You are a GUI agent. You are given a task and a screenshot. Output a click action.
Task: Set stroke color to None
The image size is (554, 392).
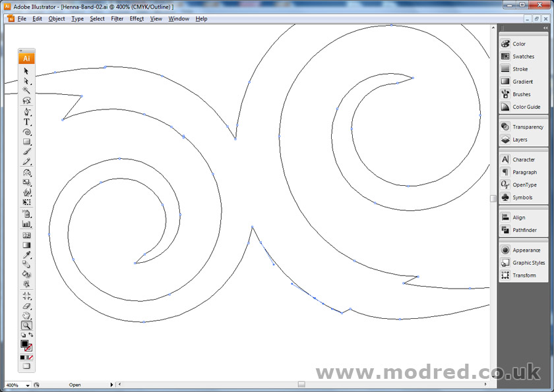pos(31,357)
